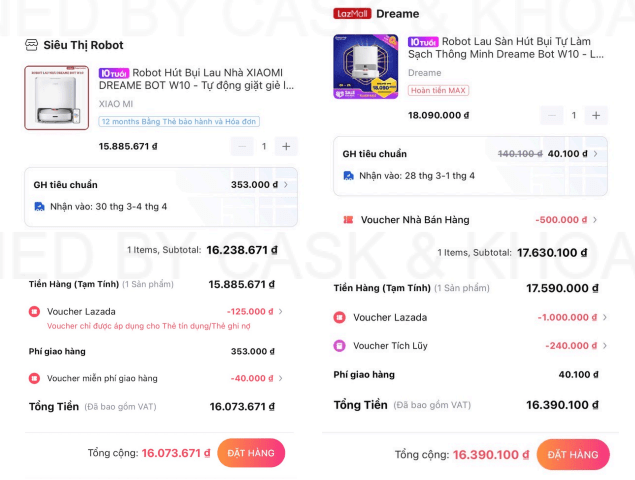Decrease quantity of Xiaomi Dreame Bot W10
635x480 pixels.
242,146
